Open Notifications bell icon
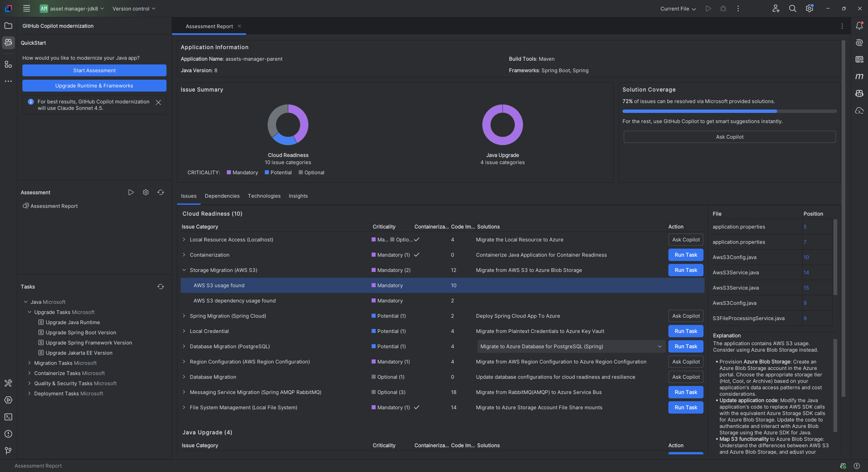The image size is (868, 472). click(x=859, y=26)
